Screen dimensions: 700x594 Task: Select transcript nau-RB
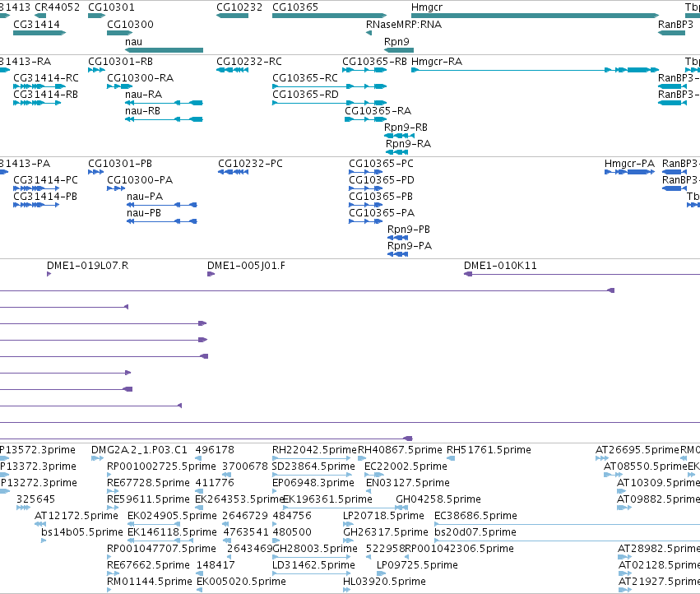(142, 111)
